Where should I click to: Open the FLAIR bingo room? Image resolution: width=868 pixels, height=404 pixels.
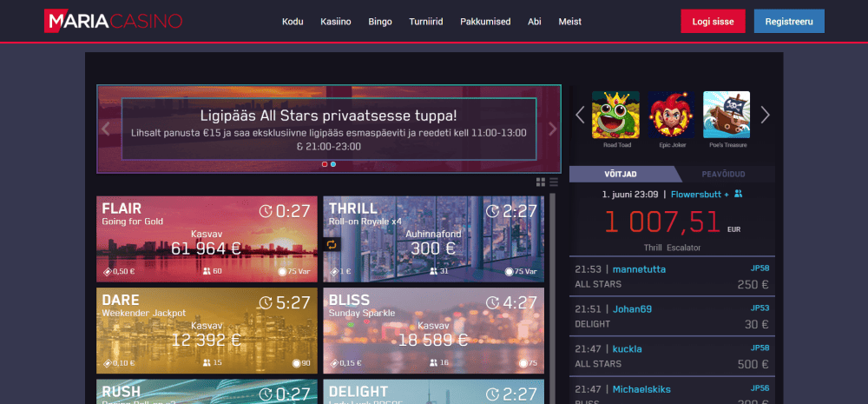207,239
